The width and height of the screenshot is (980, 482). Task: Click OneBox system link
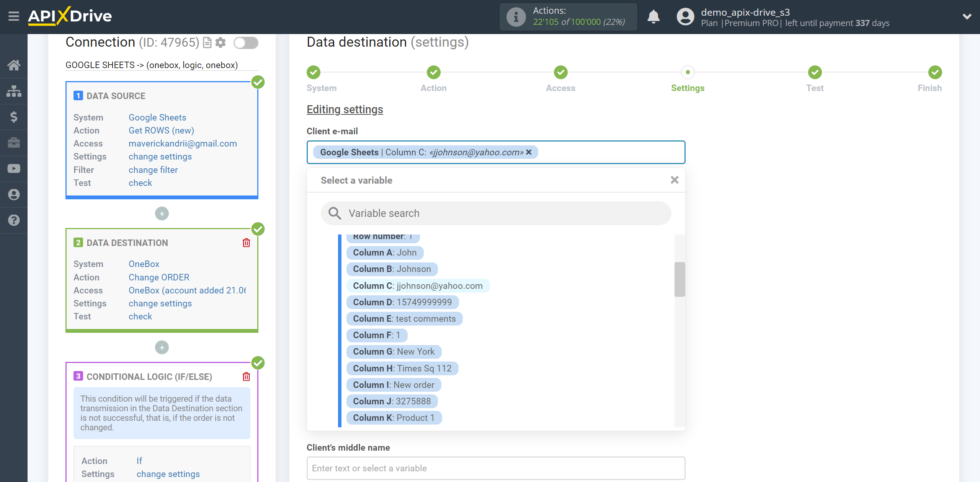144,264
